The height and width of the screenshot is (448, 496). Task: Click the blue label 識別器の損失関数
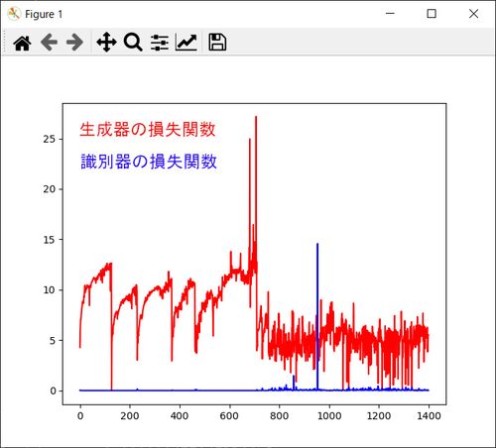[x=149, y=162]
